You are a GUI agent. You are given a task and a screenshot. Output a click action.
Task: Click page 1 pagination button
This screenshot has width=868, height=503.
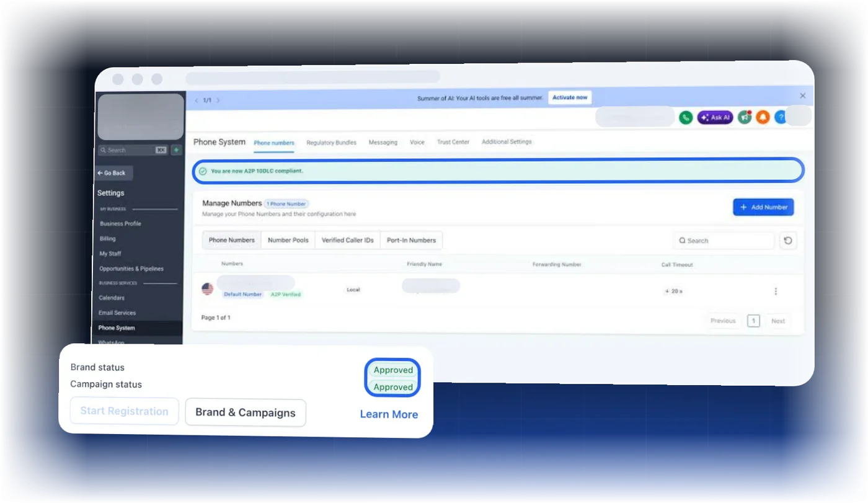[753, 321]
